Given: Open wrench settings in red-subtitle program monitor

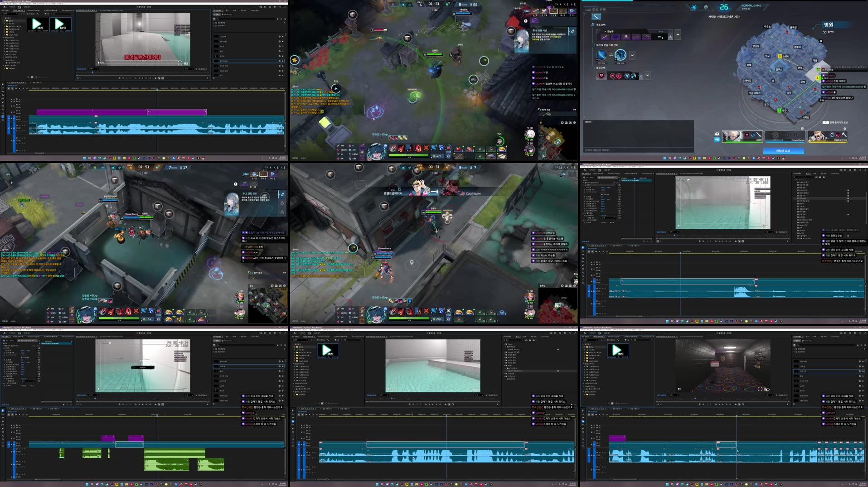Looking at the screenshot, I should pos(197,69).
